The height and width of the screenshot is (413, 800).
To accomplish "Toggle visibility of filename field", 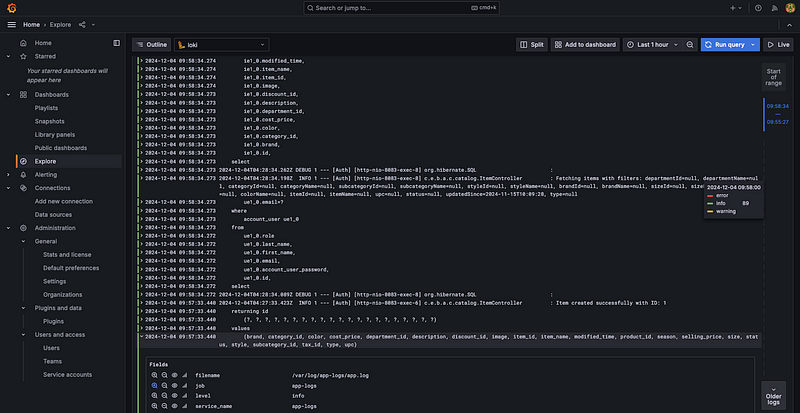I will coord(174,375).
